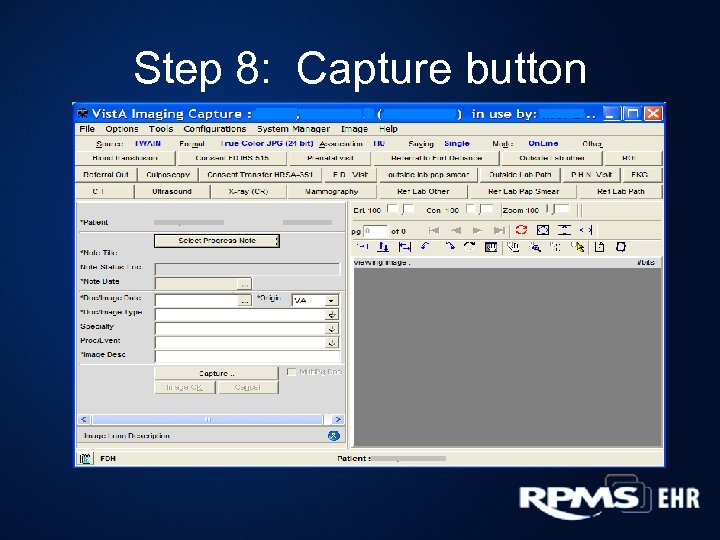Select the dark ruler measurement icon
720x540 pixels.
(x=491, y=248)
